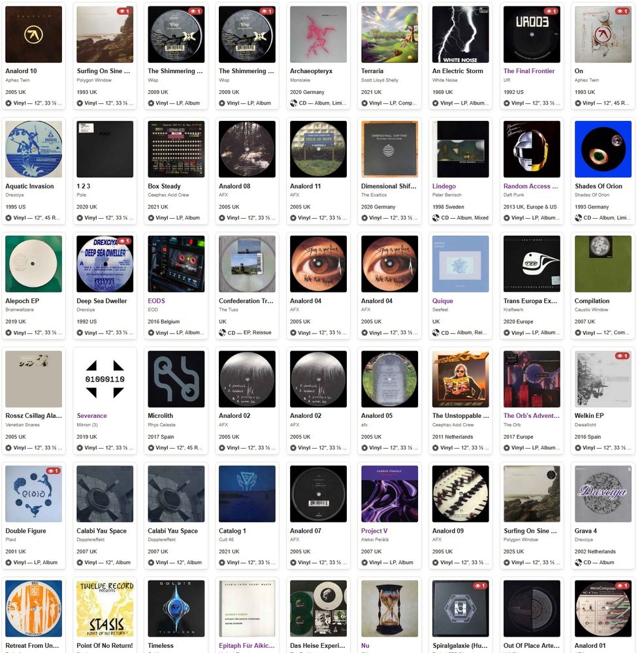Click the eye badge on Double Figure cover
The image size is (644, 653).
tap(52, 471)
